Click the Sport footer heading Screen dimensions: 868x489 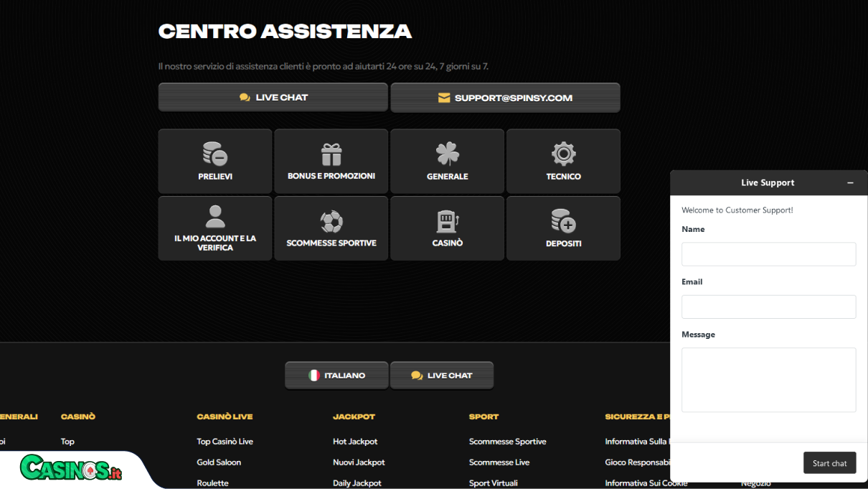click(483, 416)
